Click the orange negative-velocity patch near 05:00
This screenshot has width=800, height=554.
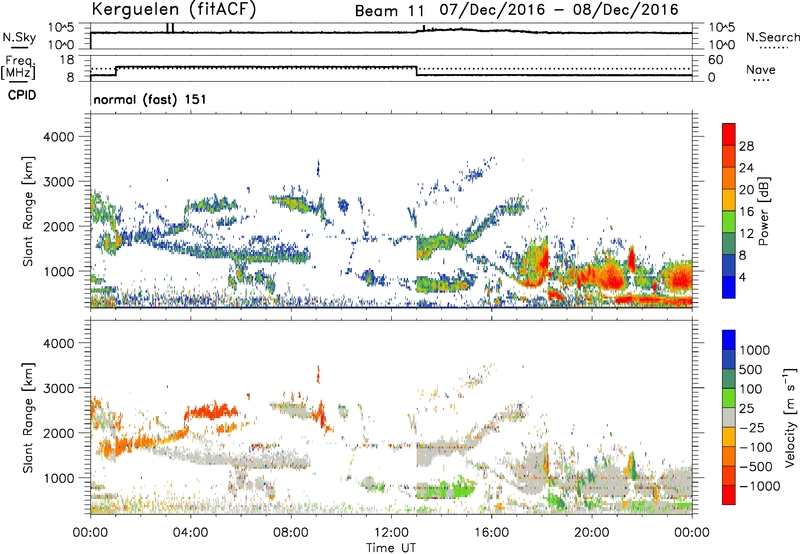point(212,411)
